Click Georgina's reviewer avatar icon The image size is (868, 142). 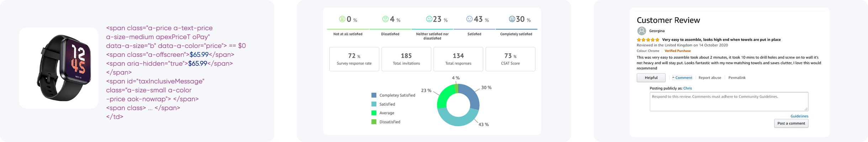[x=641, y=31]
